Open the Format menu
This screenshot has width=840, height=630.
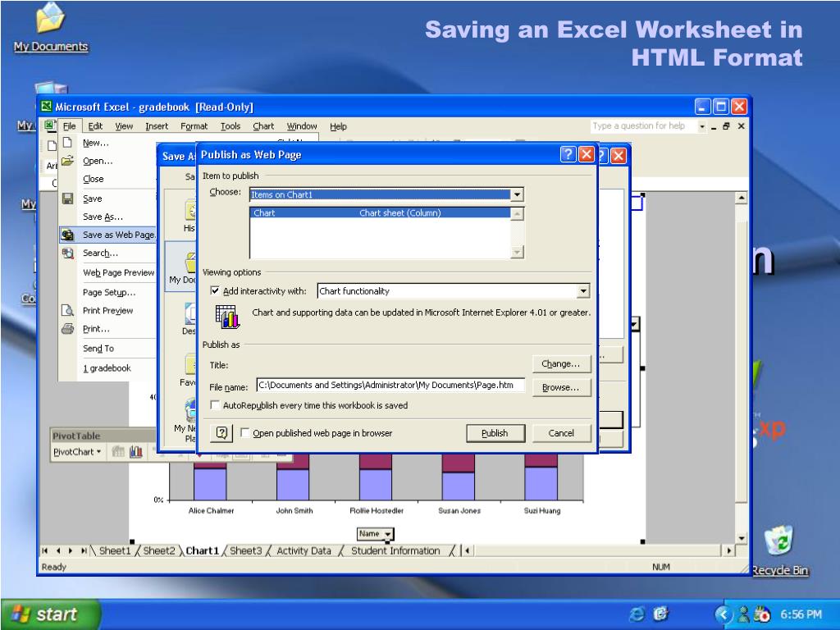[x=194, y=126]
